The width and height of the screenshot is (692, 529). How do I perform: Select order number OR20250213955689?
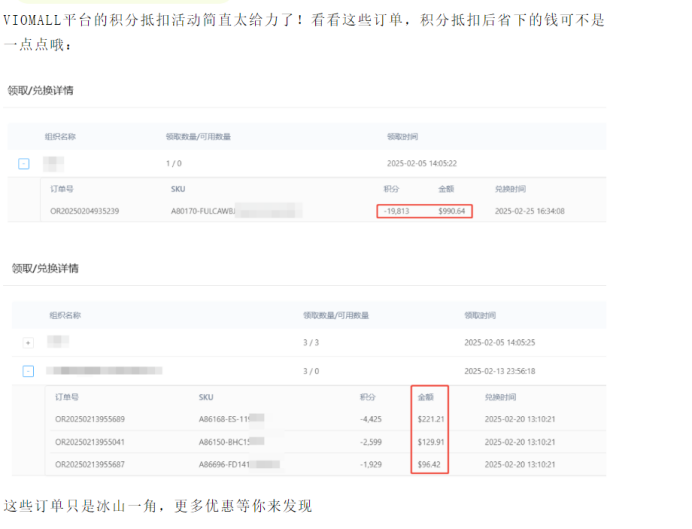[90, 419]
